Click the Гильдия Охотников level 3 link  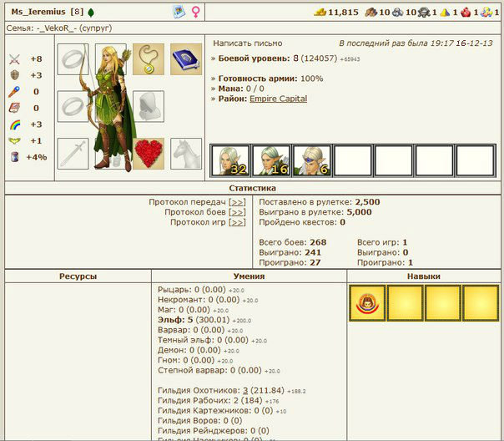point(245,390)
